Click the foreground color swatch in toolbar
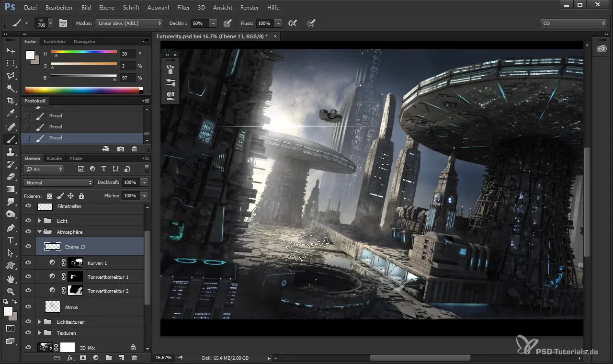 pyautogui.click(x=8, y=311)
